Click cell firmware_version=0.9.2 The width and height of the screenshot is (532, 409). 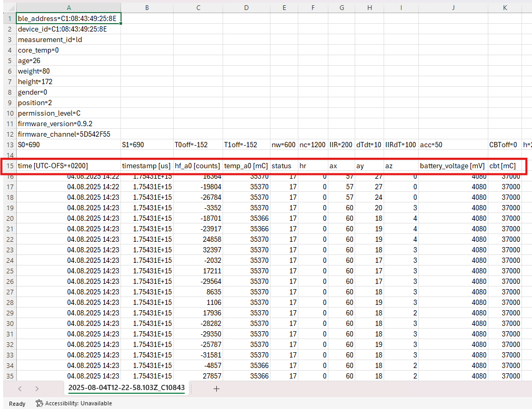[x=68, y=124]
